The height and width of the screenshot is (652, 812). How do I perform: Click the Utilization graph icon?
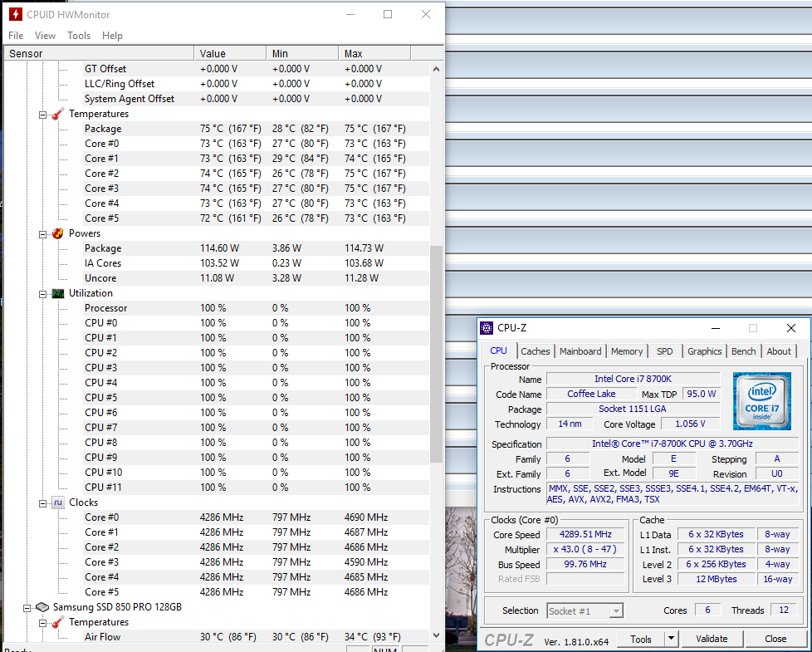[x=58, y=293]
